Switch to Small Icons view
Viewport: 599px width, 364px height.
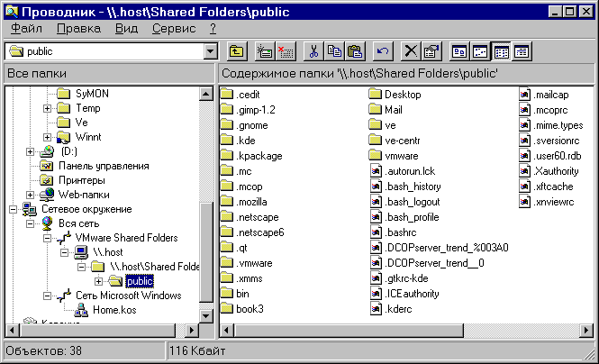[480, 51]
